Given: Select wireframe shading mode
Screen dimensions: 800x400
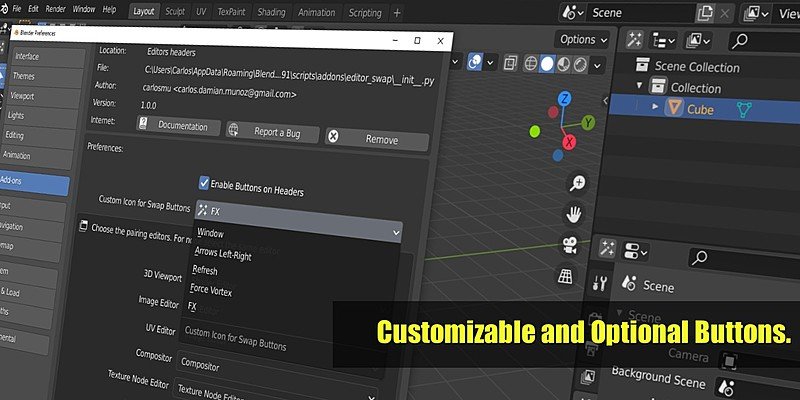Looking at the screenshot, I should (x=531, y=64).
